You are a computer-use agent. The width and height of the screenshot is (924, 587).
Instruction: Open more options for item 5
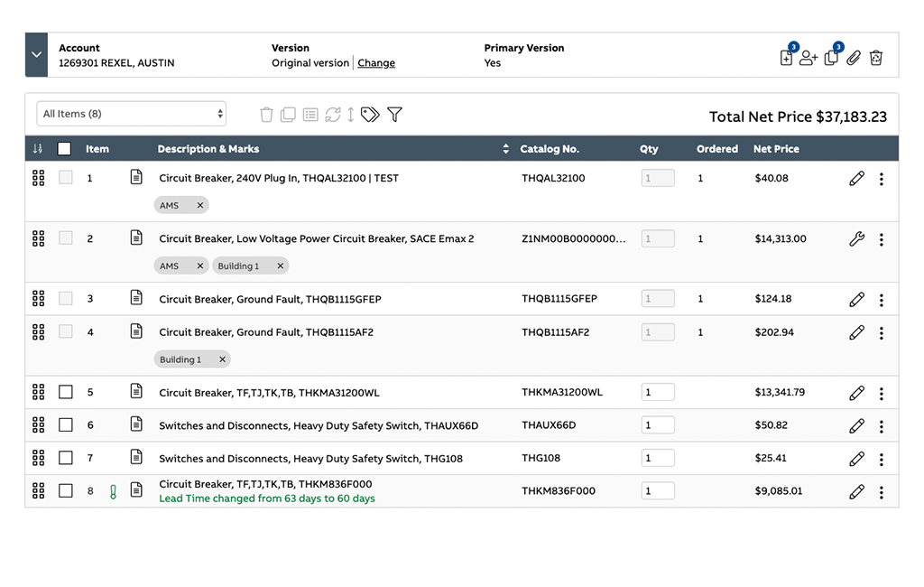tap(882, 394)
